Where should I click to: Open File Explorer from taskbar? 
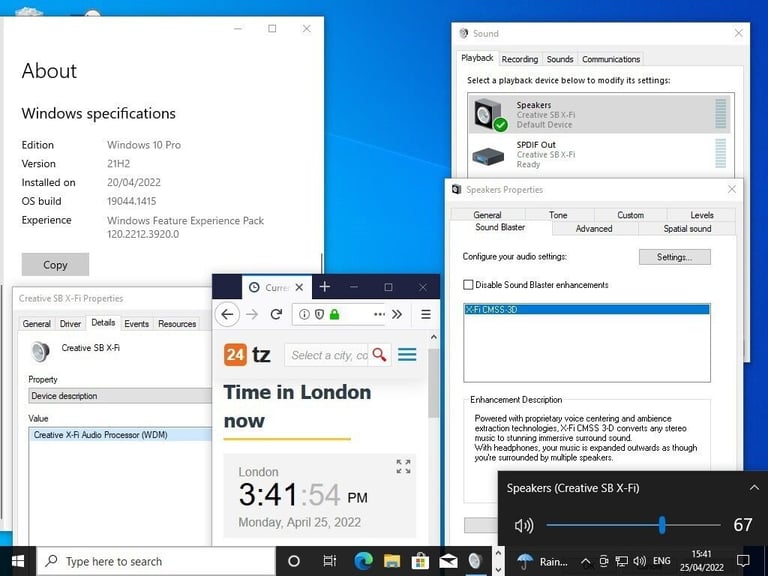coord(392,561)
